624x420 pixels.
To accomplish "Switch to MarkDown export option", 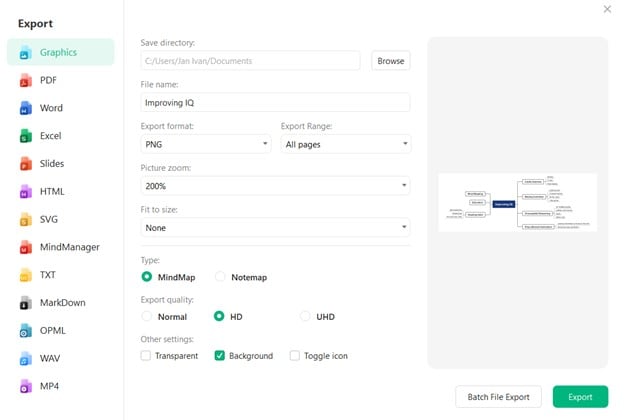I will coord(60,303).
